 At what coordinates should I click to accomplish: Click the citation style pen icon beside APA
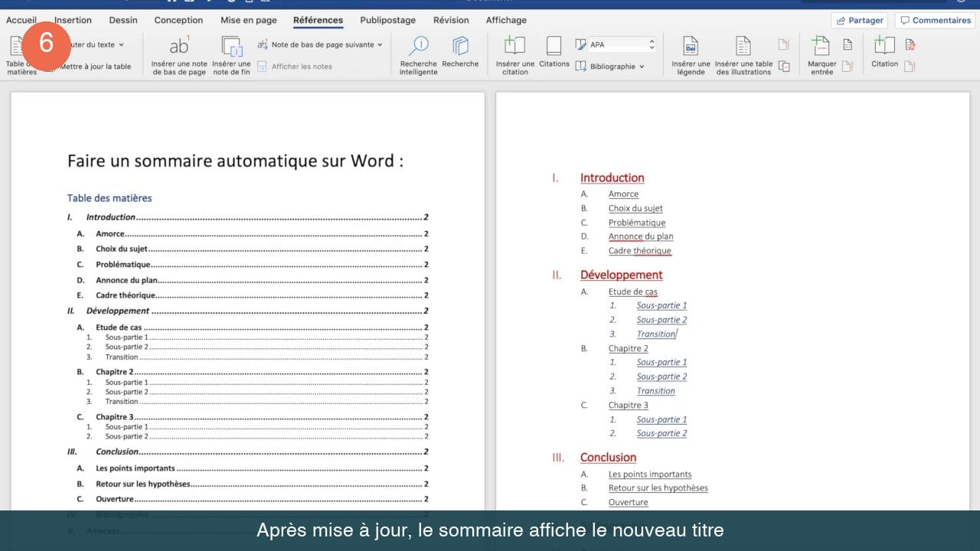tap(581, 44)
